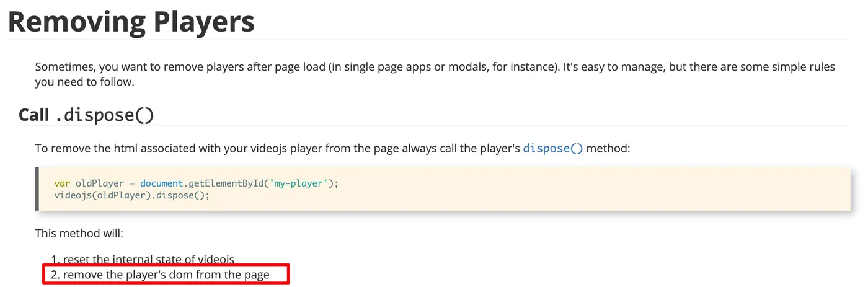Screen dimensions: 868x287
Task: Click the "var" keyword in the code block
Action: click(x=62, y=183)
